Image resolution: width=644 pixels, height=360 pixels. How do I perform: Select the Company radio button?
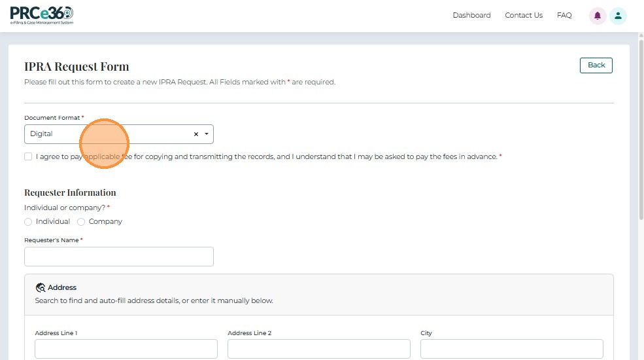point(81,222)
